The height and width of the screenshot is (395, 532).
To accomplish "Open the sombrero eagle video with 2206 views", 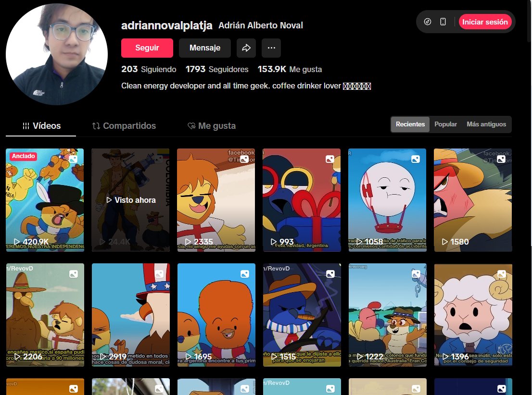I will tap(45, 315).
